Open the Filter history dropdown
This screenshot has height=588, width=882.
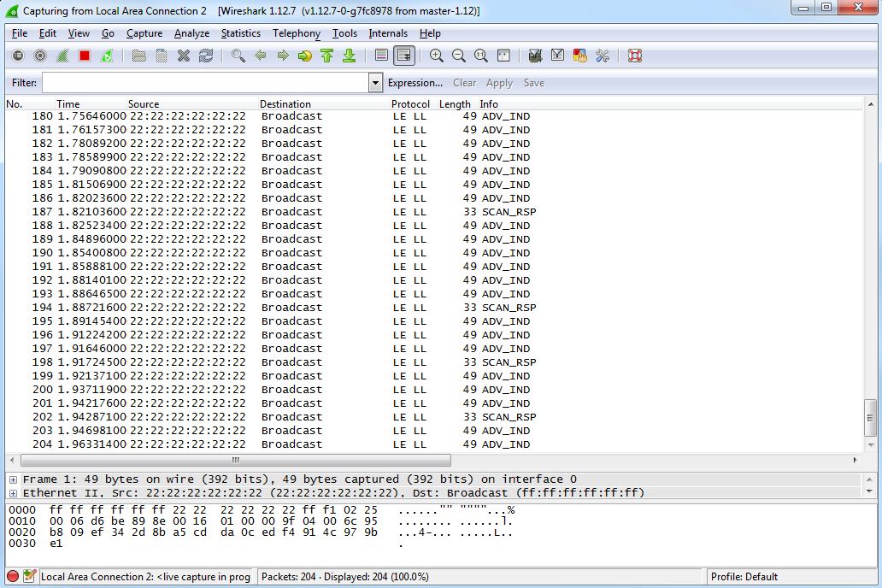(375, 83)
